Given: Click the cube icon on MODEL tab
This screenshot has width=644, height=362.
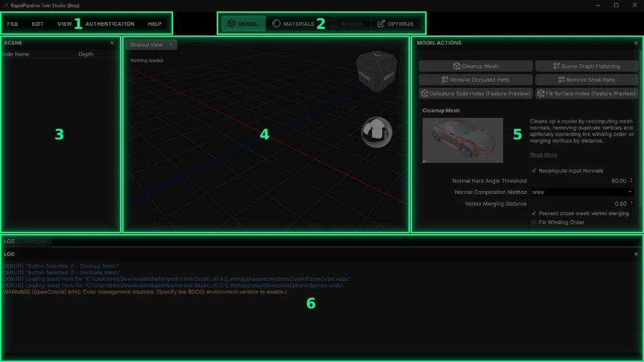Looking at the screenshot, I should coord(232,23).
